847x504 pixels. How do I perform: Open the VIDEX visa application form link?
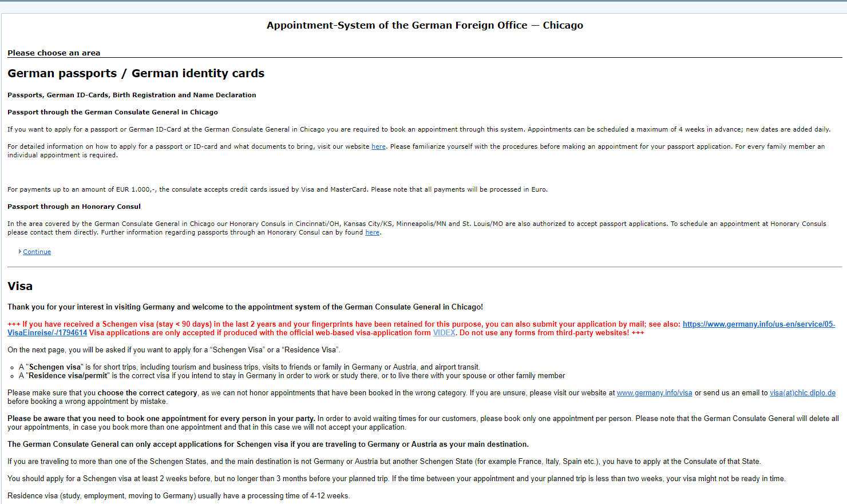(x=444, y=332)
